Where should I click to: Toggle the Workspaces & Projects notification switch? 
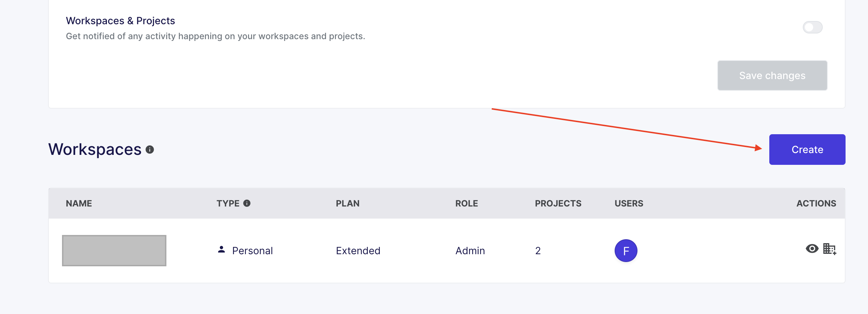click(x=812, y=27)
